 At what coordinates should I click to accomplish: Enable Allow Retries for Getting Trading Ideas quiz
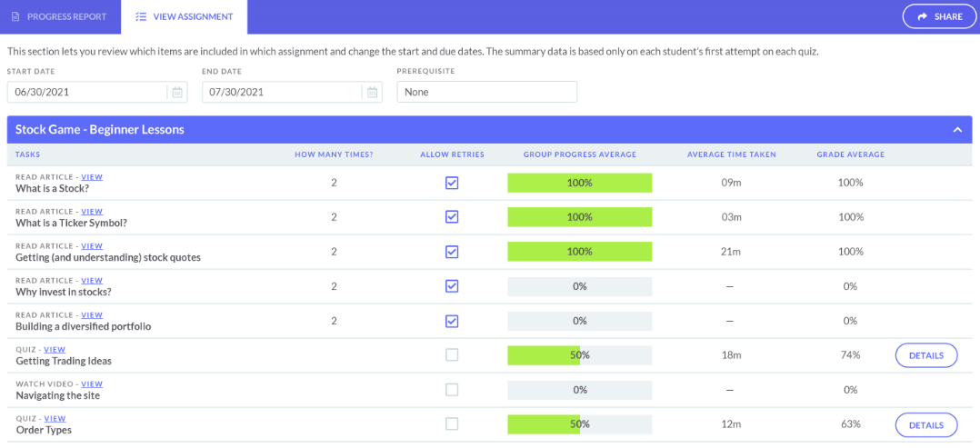click(x=452, y=355)
